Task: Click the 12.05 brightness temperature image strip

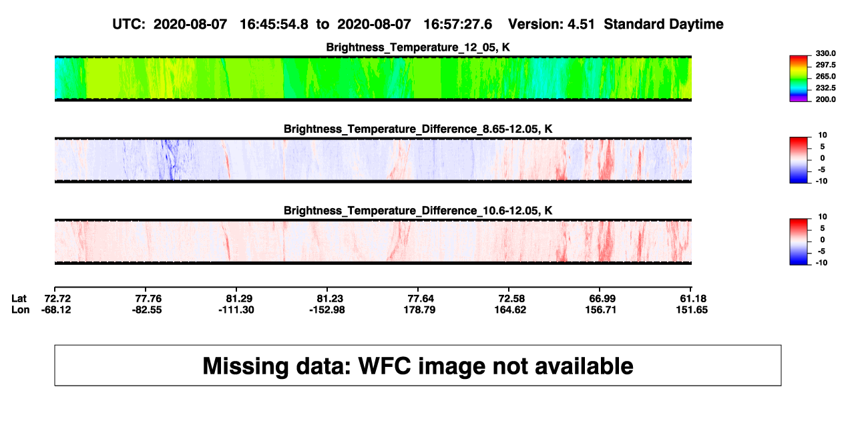Action: coord(373,79)
